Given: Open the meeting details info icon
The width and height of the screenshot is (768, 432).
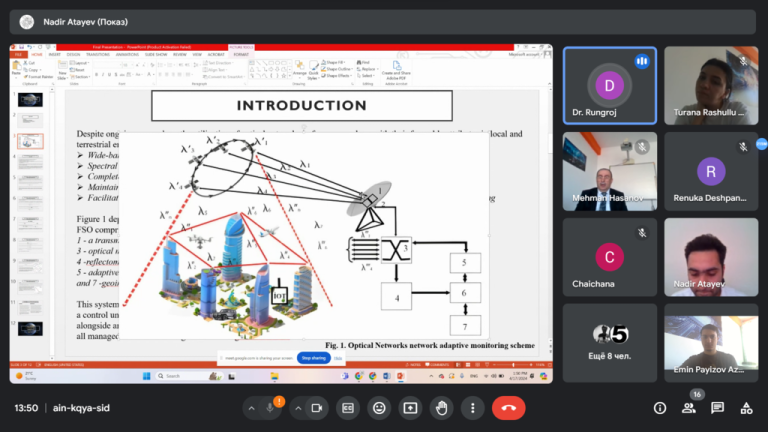Looking at the screenshot, I should (660, 408).
